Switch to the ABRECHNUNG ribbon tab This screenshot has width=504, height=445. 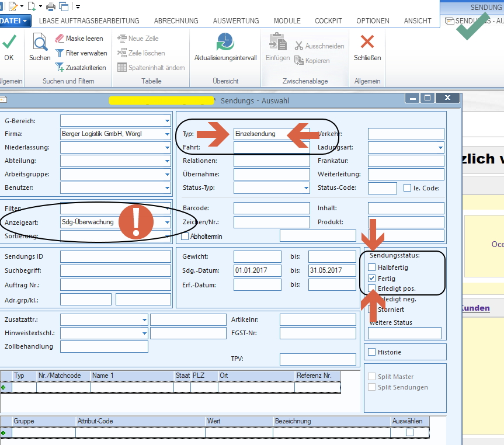[176, 21]
